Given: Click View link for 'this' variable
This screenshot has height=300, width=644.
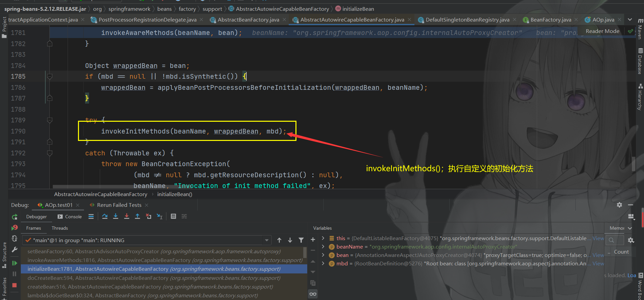Looking at the screenshot, I should [598, 238].
